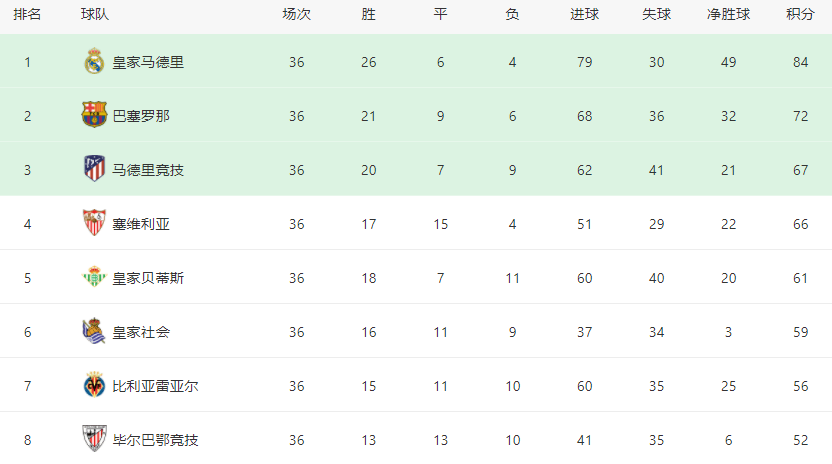Open the 马德里竞技 team name
The height and width of the screenshot is (464, 832).
[x=148, y=170]
